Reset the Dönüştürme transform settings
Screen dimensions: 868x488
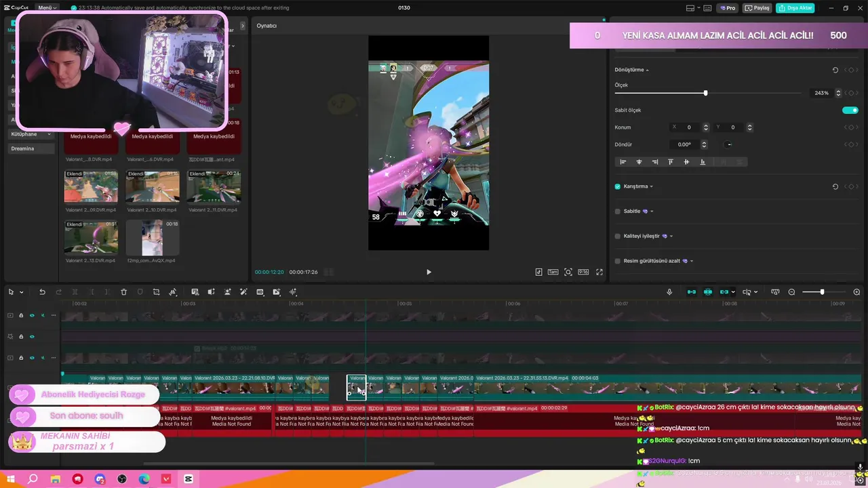835,70
